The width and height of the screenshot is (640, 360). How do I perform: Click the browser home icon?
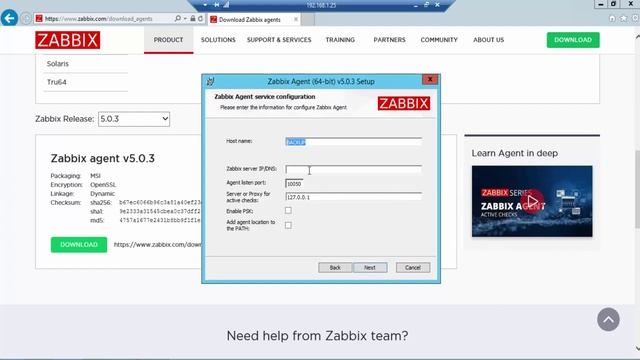[612, 18]
